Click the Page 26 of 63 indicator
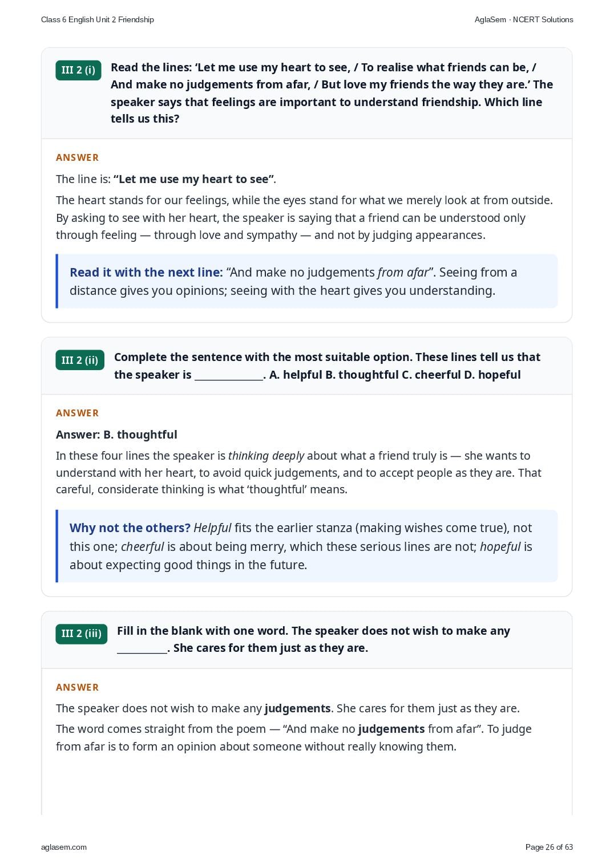This screenshot has height=868, width=614. coord(549,847)
